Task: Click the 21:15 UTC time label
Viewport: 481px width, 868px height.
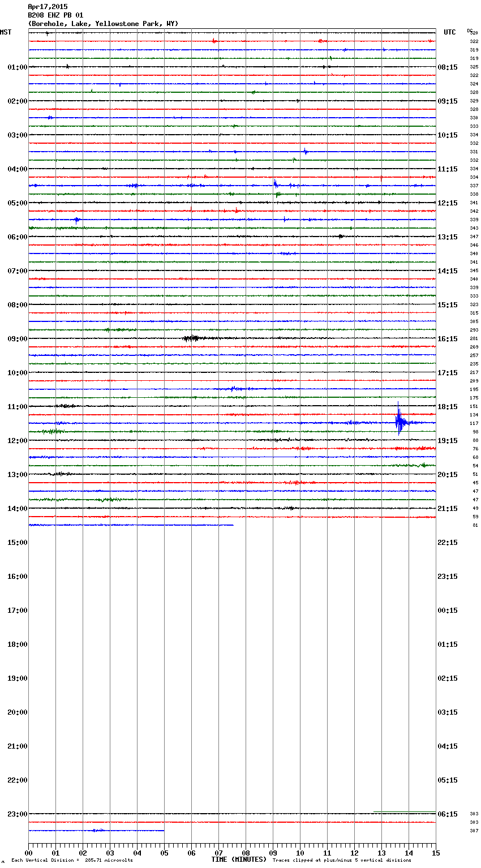Action: point(448,509)
